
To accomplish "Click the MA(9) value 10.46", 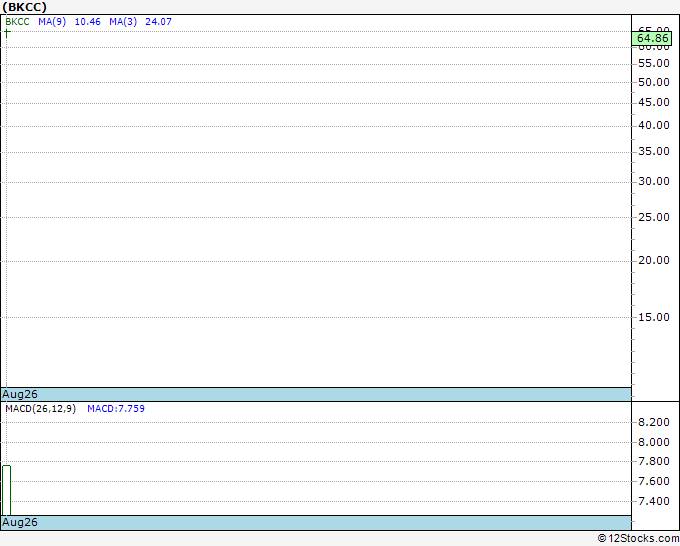I will 88,22.
